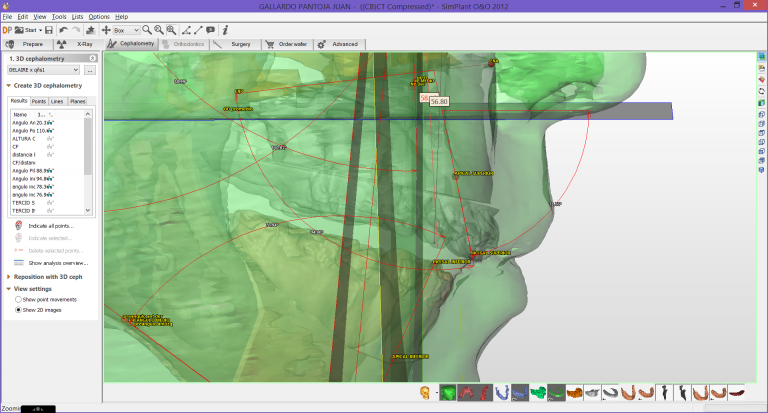Toggle the green skull model thumbnail
The width and height of the screenshot is (768, 413).
click(x=447, y=393)
